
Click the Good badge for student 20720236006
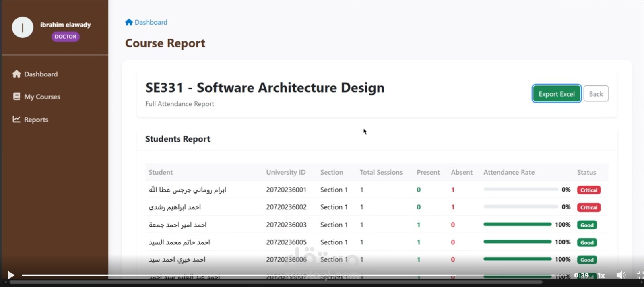point(587,260)
